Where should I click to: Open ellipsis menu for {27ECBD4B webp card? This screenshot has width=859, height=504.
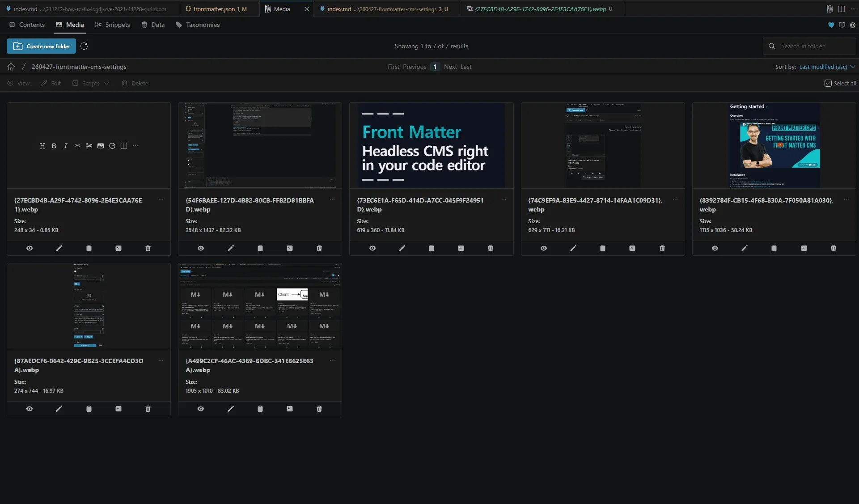pyautogui.click(x=161, y=200)
